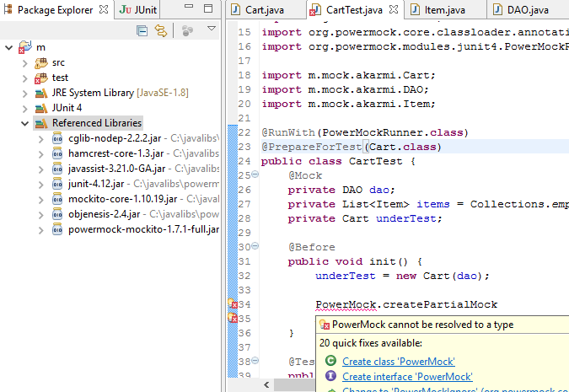This screenshot has width=569, height=392.
Task: Choose Create interface 'PowerMock' quick fix
Action: 407,377
